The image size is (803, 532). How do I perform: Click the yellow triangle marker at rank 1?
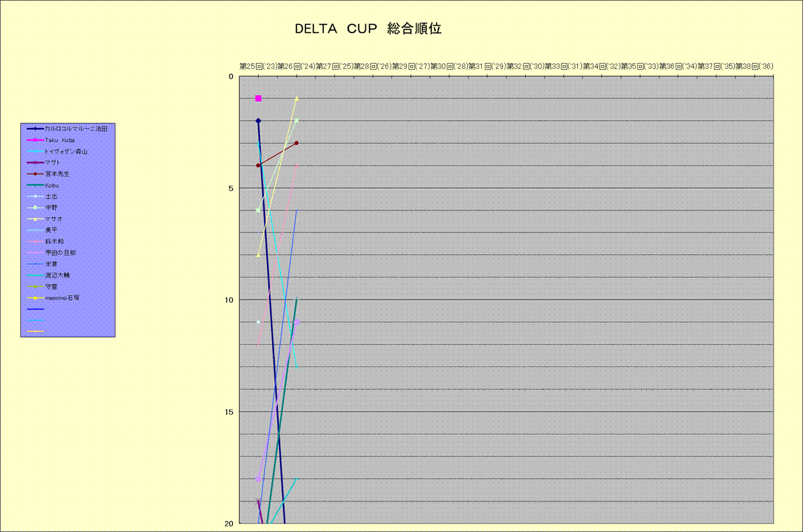(x=296, y=98)
